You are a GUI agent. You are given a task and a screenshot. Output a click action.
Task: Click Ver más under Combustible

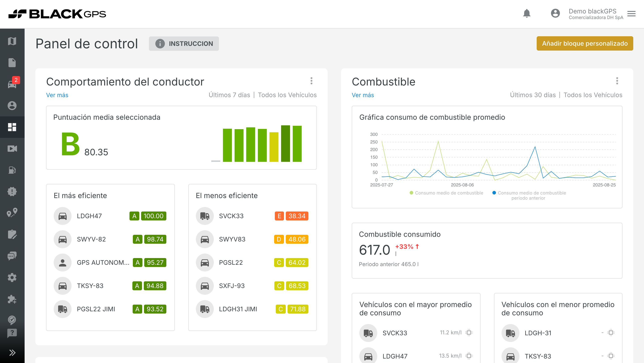pos(363,95)
